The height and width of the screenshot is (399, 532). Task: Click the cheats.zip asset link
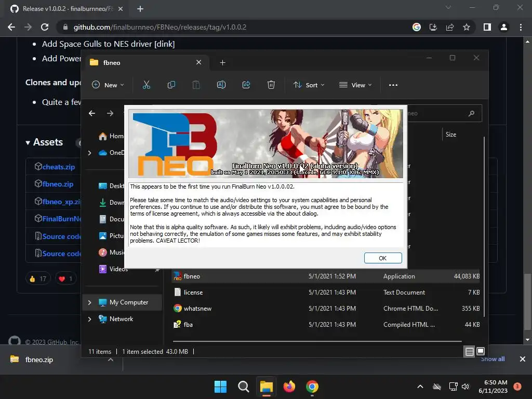(58, 167)
